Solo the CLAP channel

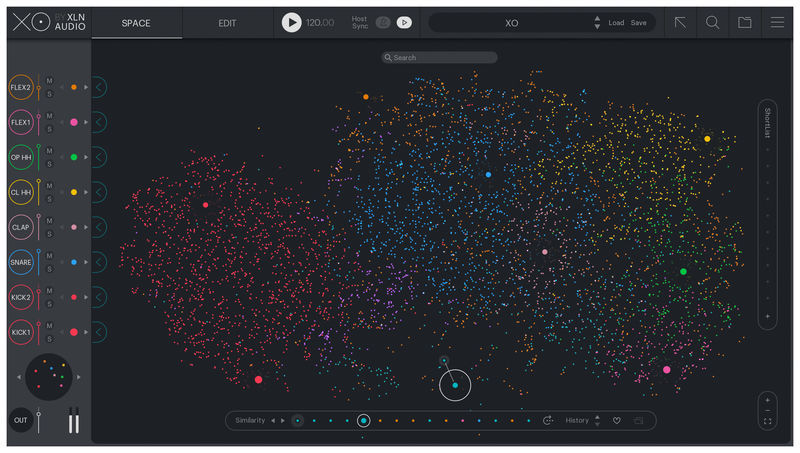coord(49,234)
